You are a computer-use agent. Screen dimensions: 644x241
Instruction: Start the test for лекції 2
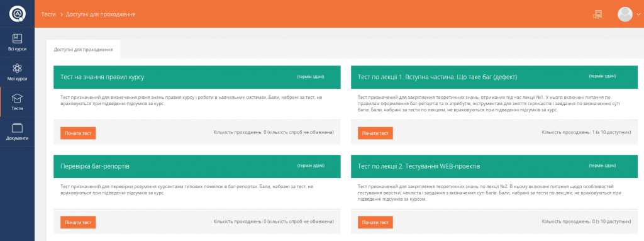click(375, 223)
